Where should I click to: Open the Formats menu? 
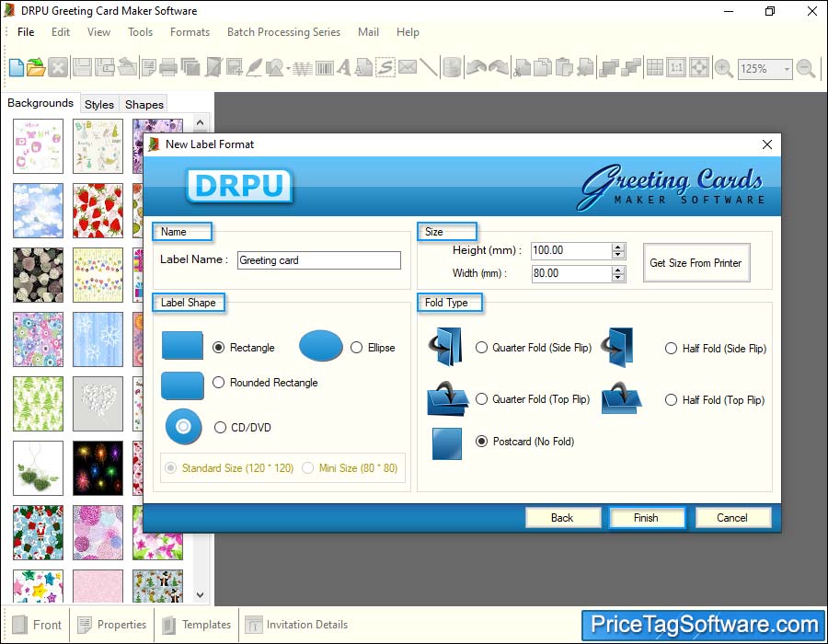[190, 32]
